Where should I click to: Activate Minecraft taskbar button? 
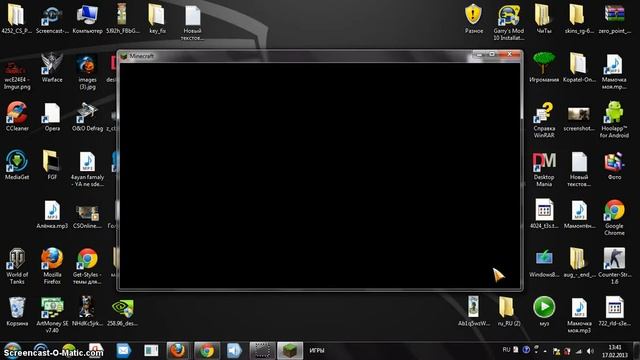tap(290, 350)
